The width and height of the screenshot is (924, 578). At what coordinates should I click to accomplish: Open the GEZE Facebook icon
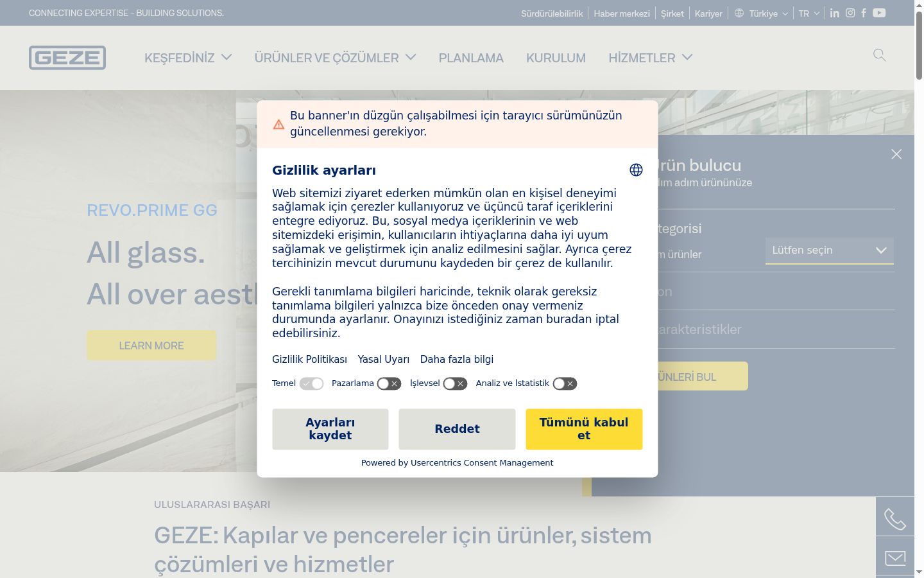tap(864, 13)
